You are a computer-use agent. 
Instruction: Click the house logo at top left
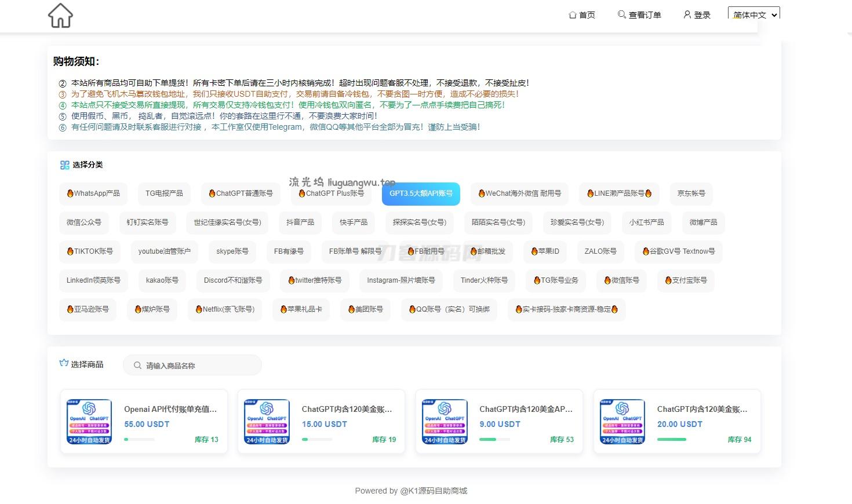click(x=60, y=16)
